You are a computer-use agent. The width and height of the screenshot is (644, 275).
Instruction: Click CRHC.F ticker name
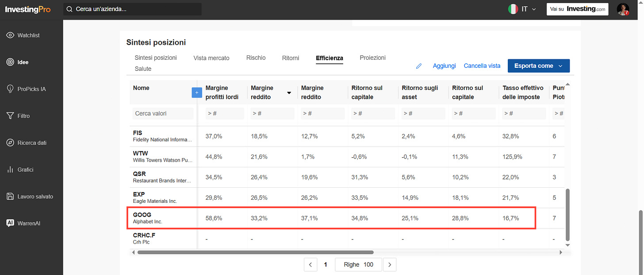(144, 235)
